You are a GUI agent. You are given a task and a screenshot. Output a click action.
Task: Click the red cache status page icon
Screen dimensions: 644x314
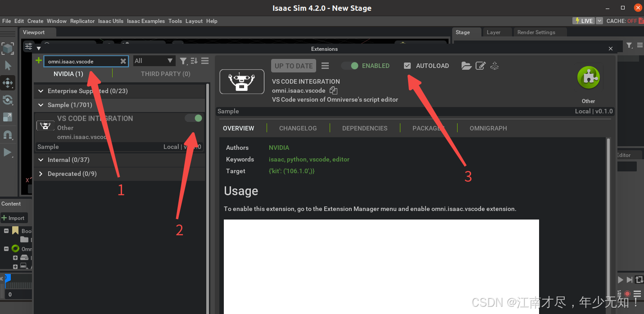[x=640, y=21]
